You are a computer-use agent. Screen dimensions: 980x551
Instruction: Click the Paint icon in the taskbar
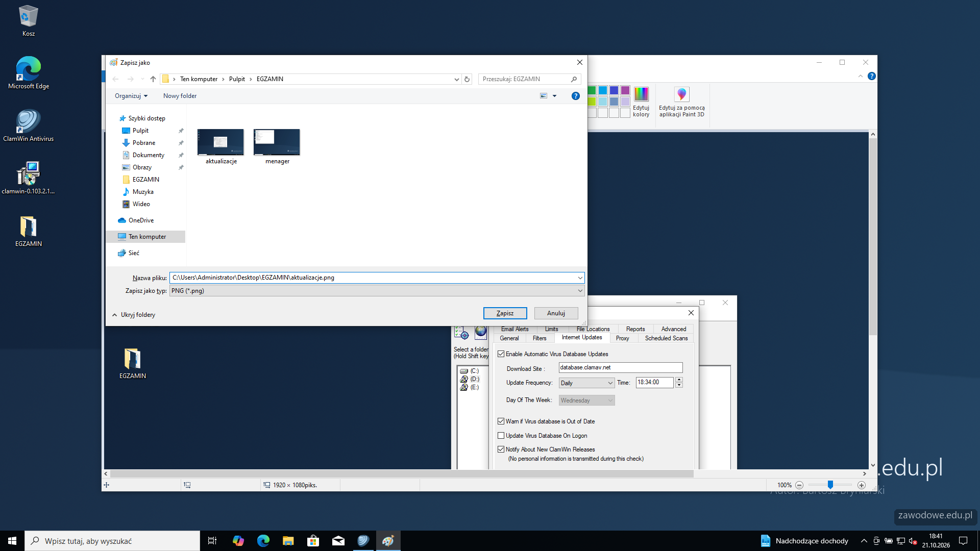[x=388, y=541]
